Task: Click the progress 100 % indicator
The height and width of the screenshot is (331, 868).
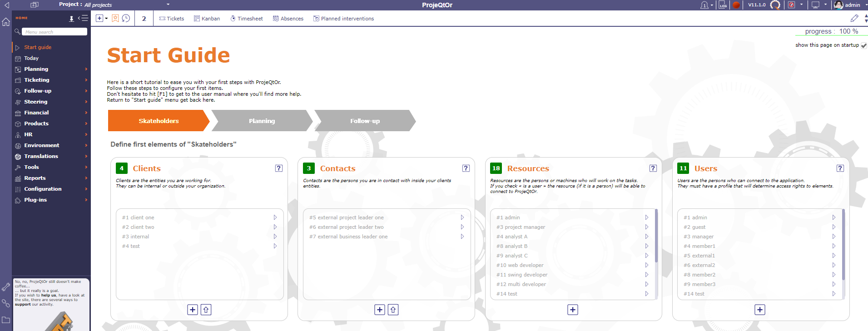Action: [831, 31]
